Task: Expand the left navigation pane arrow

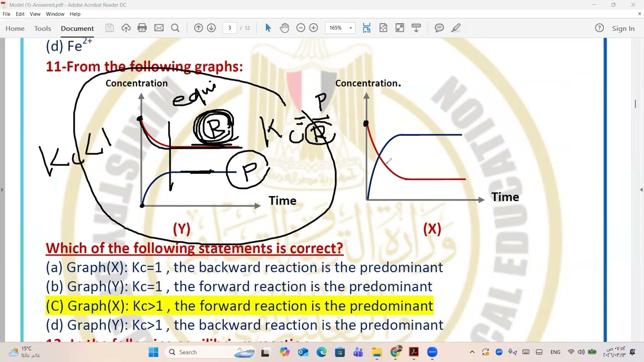Action: click(x=2, y=190)
